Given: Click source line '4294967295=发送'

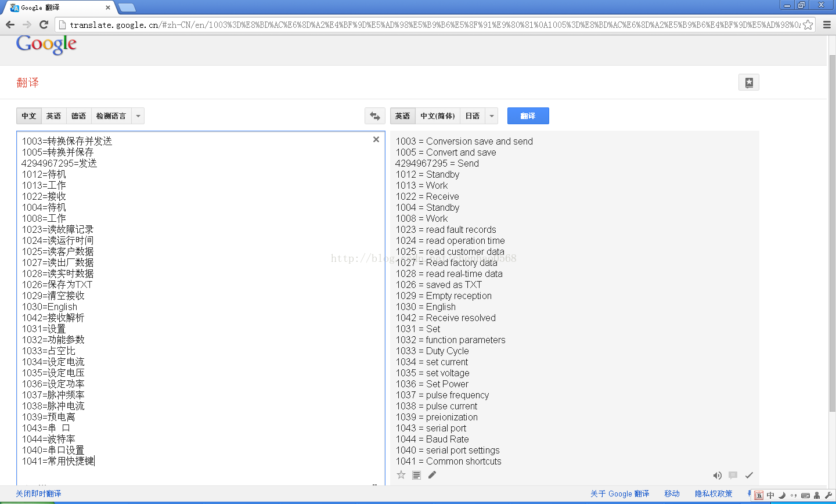Looking at the screenshot, I should pos(59,163).
